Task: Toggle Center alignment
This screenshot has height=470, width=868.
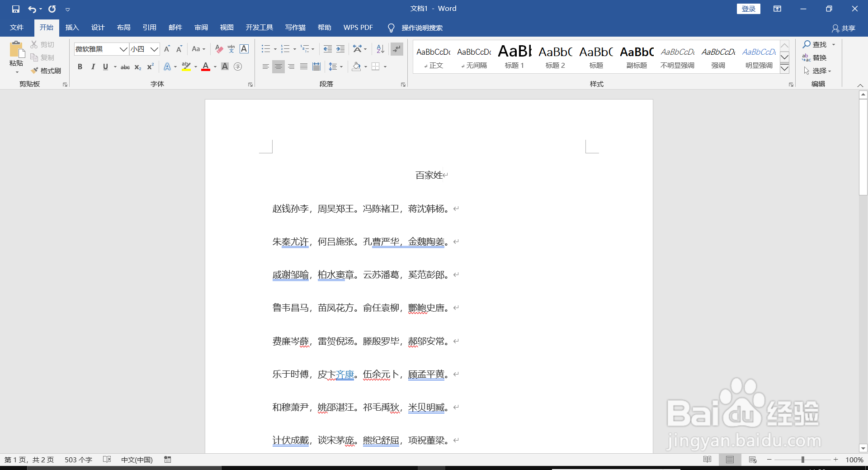Action: coord(278,67)
